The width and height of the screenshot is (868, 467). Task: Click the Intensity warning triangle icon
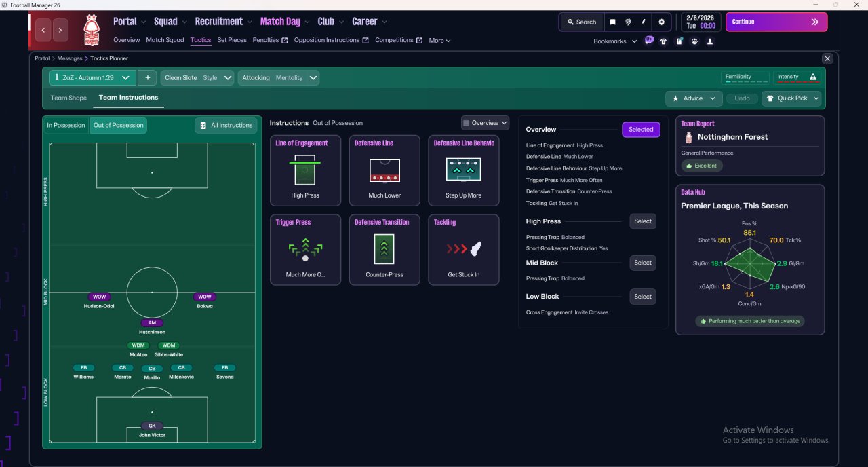coord(813,77)
